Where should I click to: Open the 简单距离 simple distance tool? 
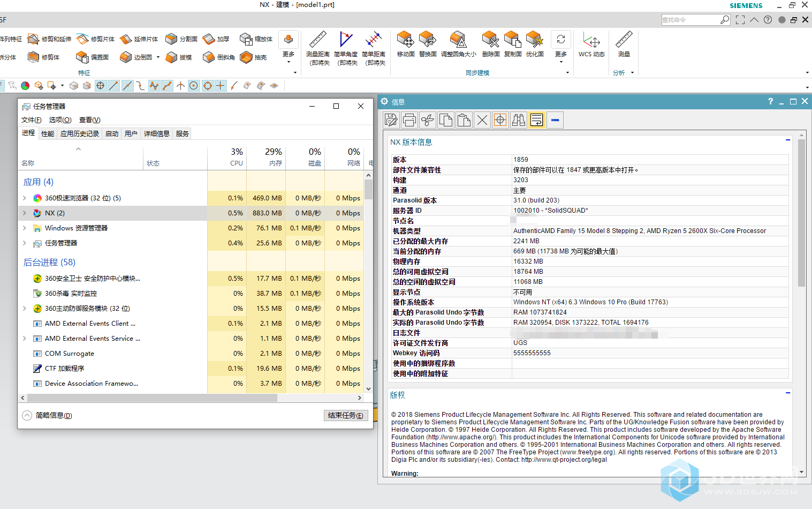[x=374, y=48]
